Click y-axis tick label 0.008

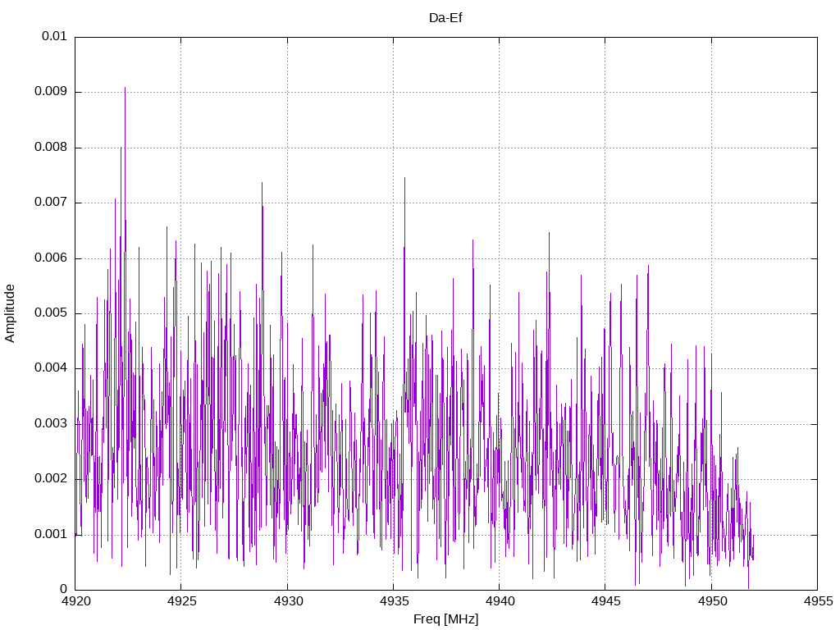click(50, 148)
